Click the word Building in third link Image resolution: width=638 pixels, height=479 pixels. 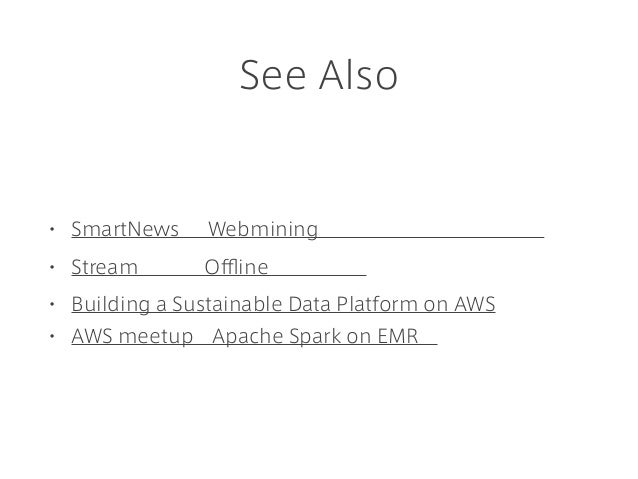point(111,304)
